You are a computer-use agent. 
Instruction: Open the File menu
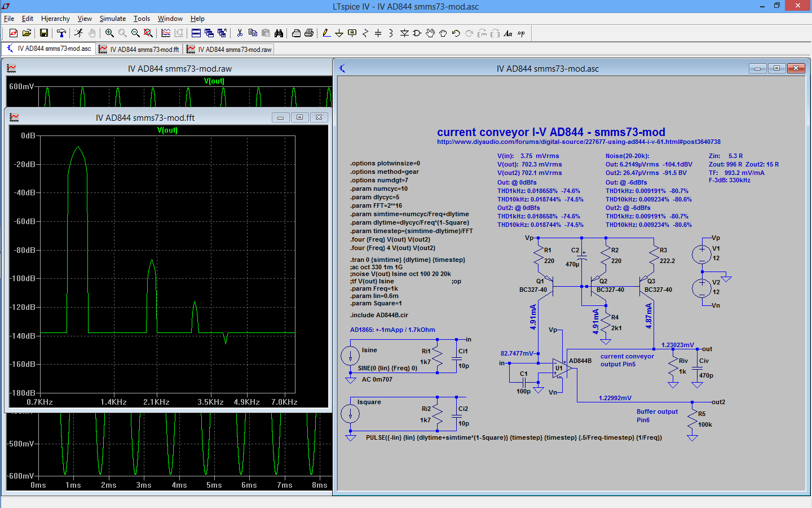click(9, 19)
